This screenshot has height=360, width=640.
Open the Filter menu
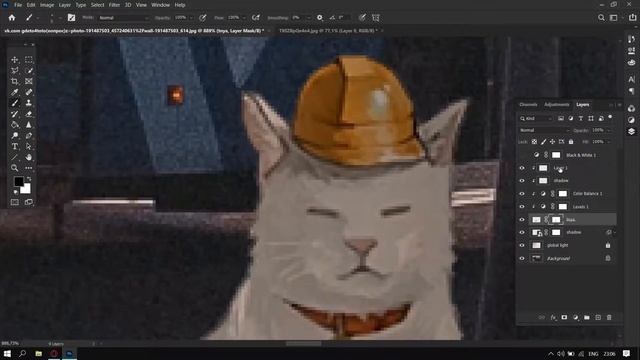tap(114, 5)
